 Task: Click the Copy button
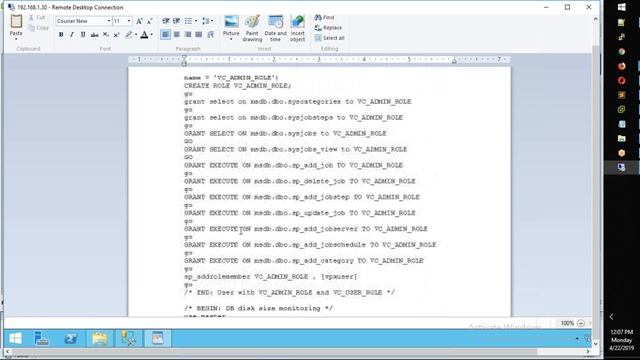(x=38, y=28)
